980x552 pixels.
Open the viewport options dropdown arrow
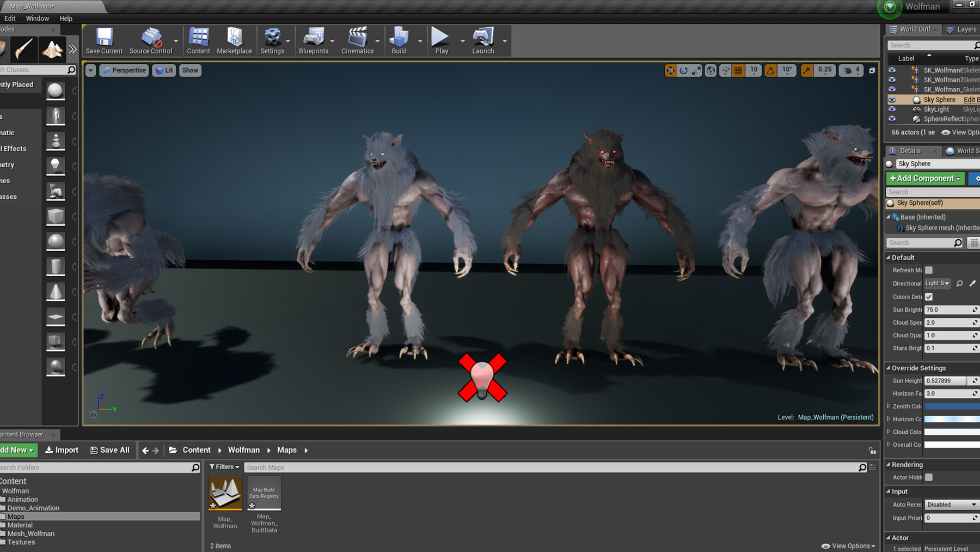click(x=90, y=70)
